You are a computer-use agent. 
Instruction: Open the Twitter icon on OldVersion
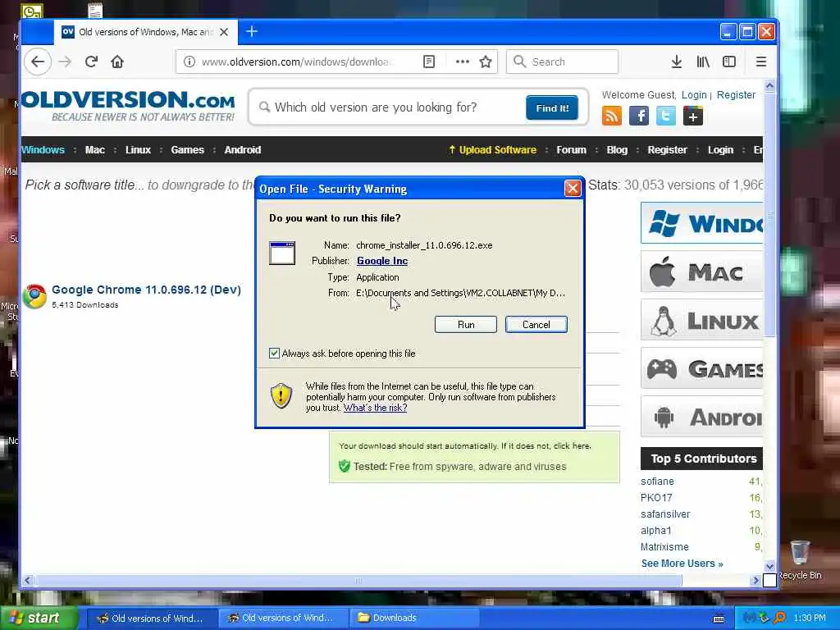coord(666,116)
